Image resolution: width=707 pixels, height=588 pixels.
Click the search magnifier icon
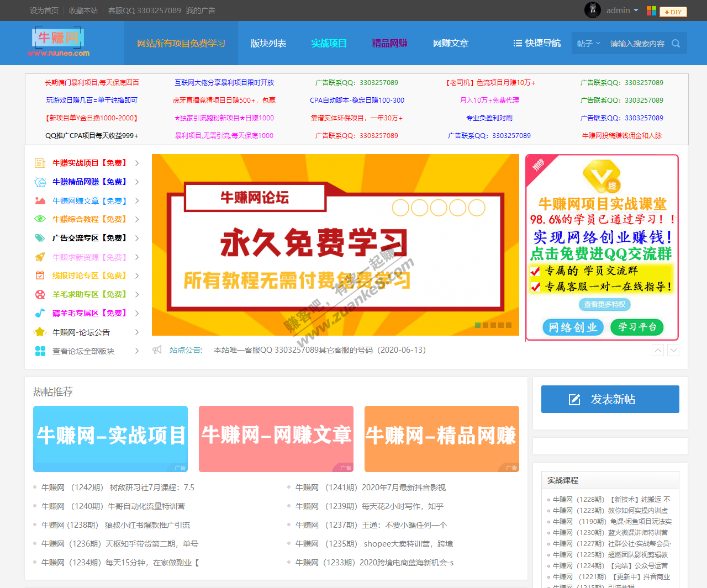click(x=676, y=43)
